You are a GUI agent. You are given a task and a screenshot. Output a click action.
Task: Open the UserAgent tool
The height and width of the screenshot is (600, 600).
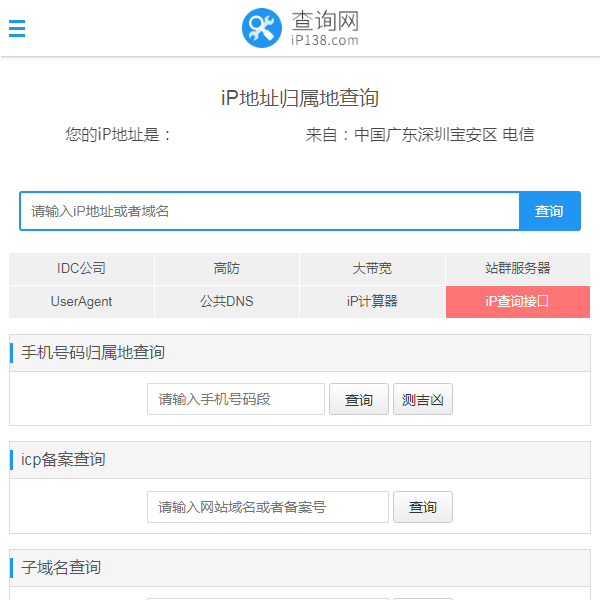82,302
